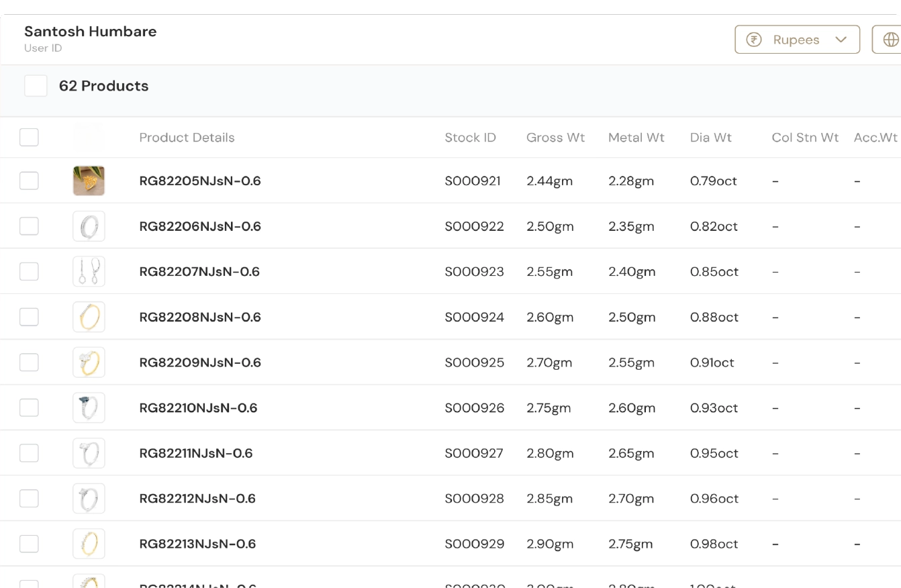Open product RG82212NJsN-0.6 details
Viewport: 901px width, 588px height.
tap(197, 499)
